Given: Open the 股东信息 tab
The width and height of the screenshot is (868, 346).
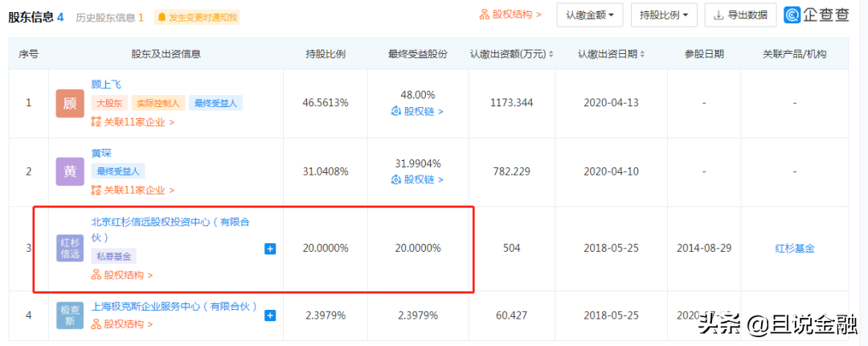Looking at the screenshot, I should (36, 17).
